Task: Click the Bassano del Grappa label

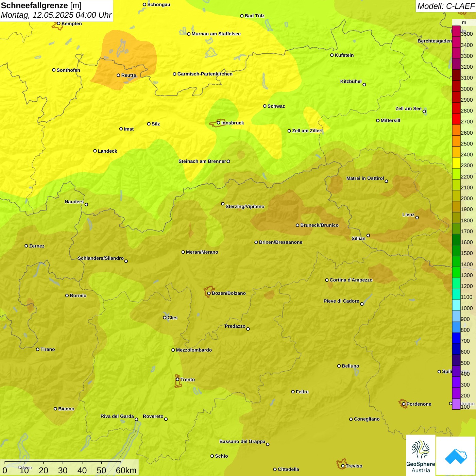Action: point(242,441)
